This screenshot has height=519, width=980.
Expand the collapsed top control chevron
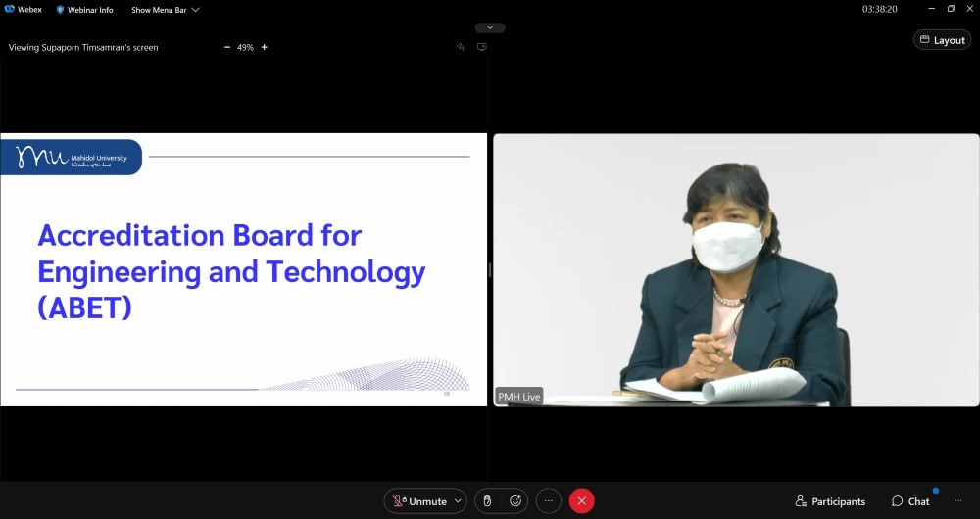(x=490, y=27)
